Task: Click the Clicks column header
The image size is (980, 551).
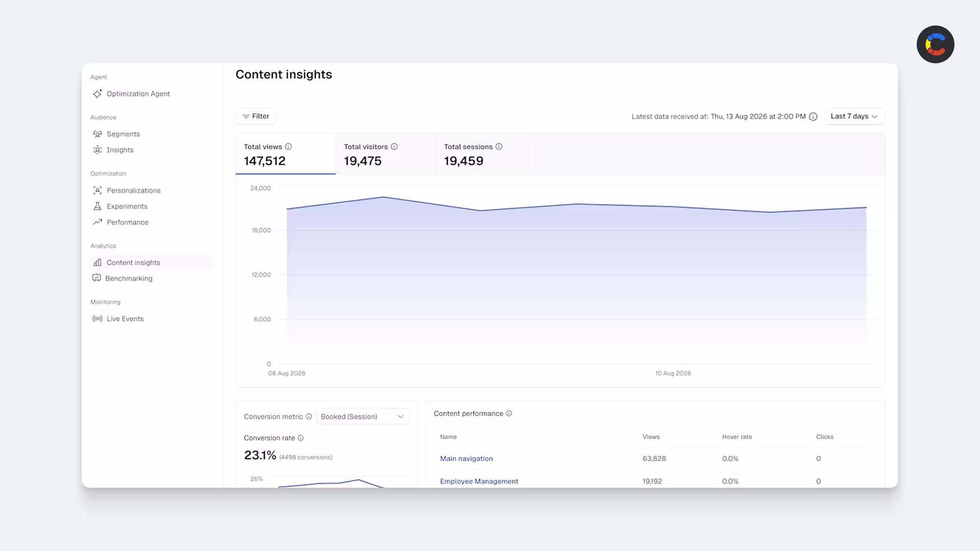Action: tap(824, 437)
